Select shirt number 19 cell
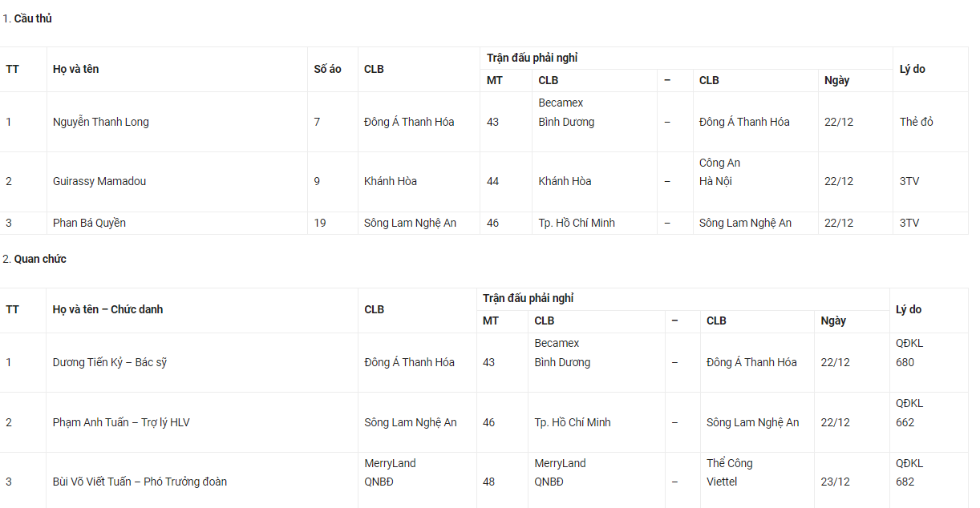This screenshot has height=508, width=980. (320, 223)
